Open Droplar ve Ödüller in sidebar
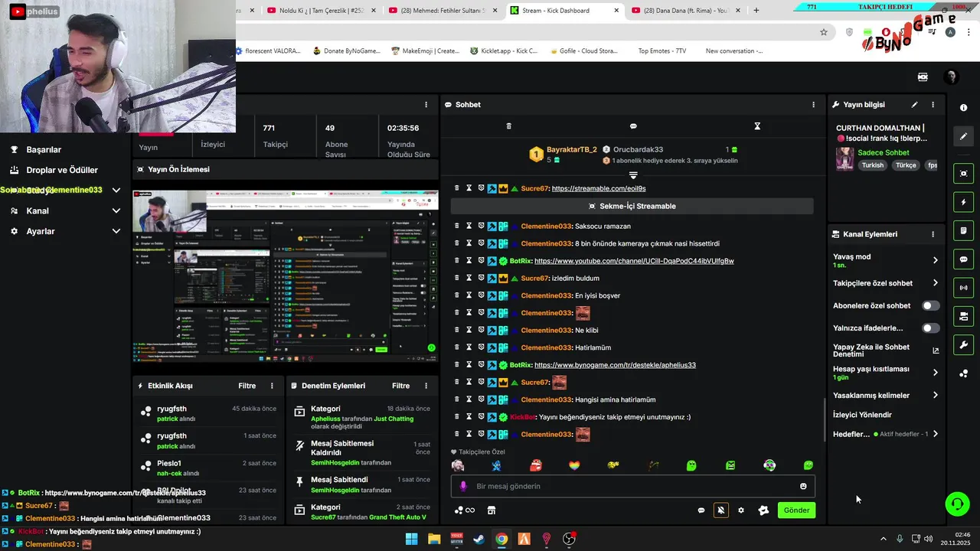980x551 pixels. click(x=62, y=170)
